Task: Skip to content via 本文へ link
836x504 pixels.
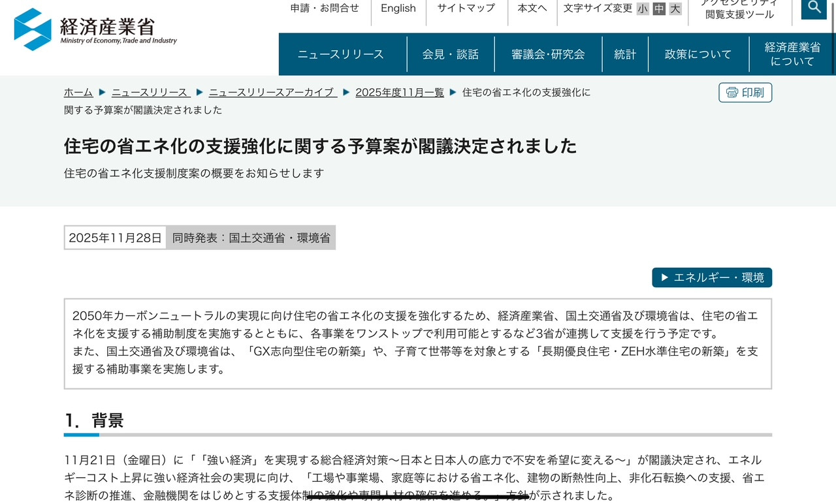Action: click(x=532, y=8)
